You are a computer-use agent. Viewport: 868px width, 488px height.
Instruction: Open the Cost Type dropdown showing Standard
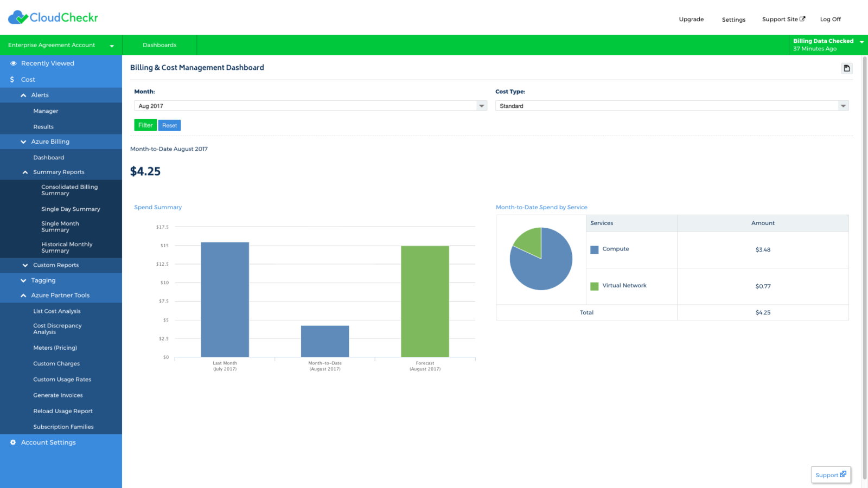tap(672, 106)
